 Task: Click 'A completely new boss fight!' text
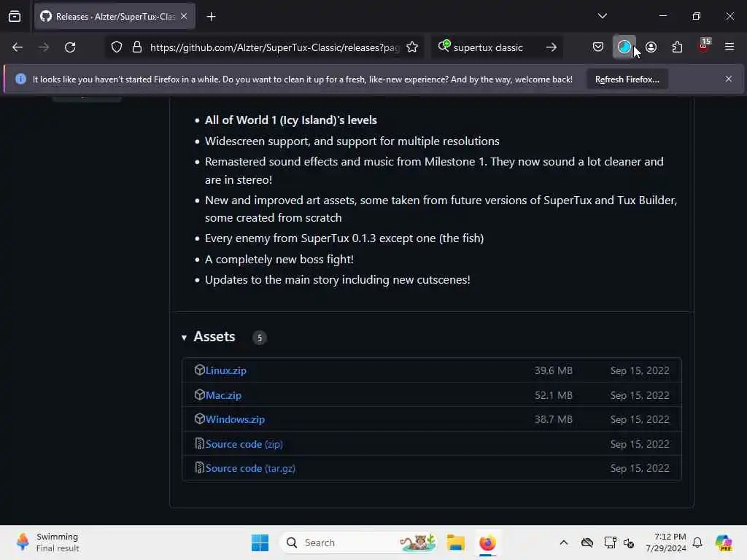279,260
